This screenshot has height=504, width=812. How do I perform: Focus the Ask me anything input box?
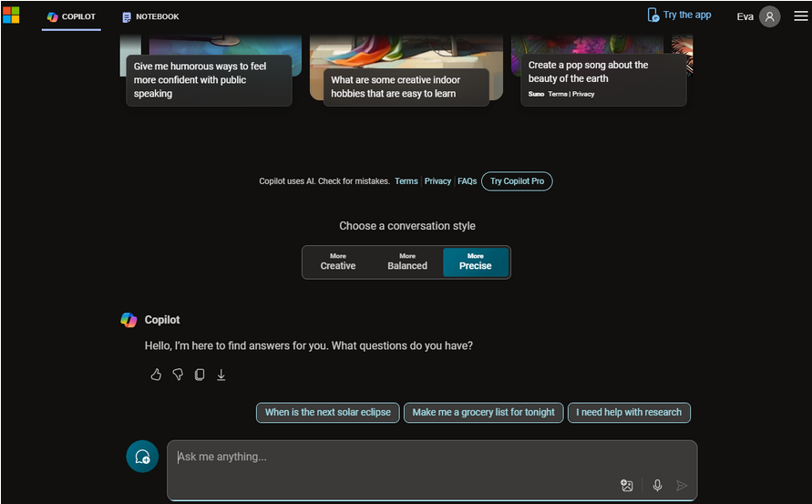point(432,470)
